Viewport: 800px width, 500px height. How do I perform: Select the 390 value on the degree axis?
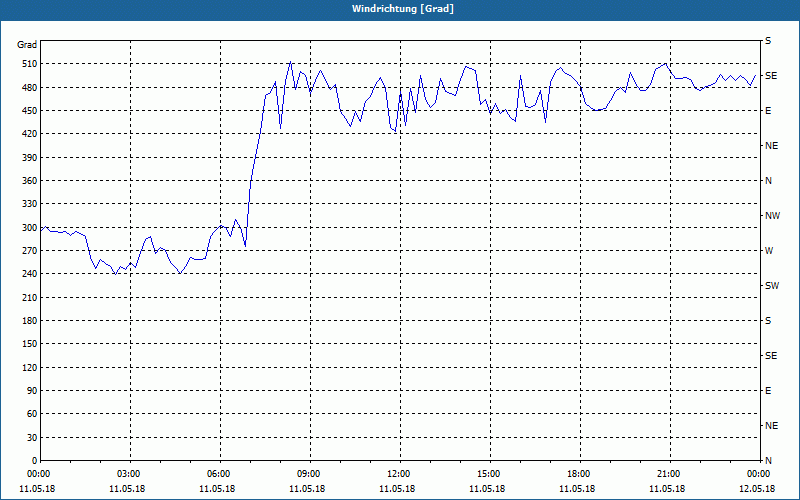click(x=30, y=158)
